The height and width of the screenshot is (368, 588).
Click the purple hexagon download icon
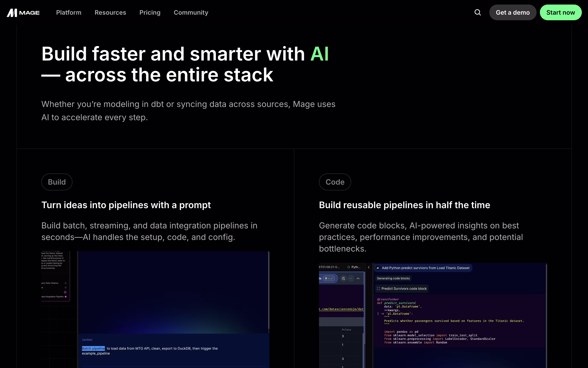point(65,292)
